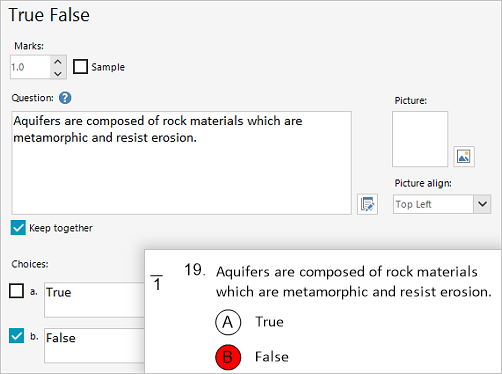502x374 pixels.
Task: Uncheck choice b. False as correct
Action: coord(17,336)
